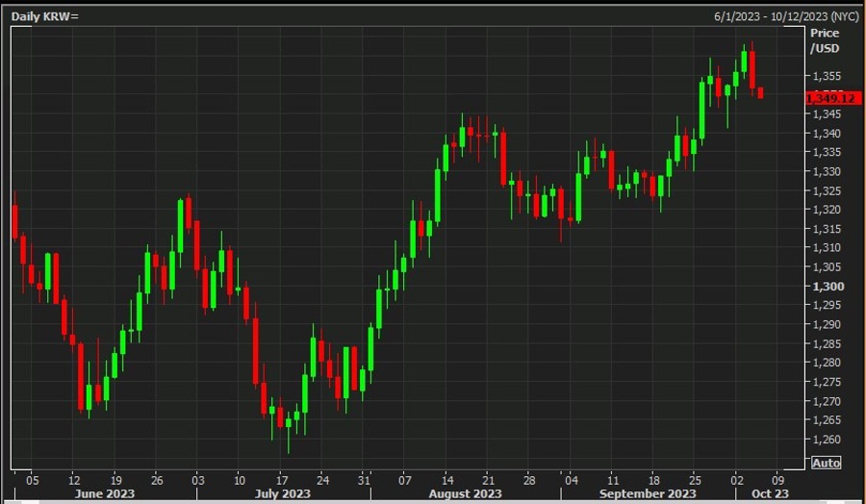
Task: Click the 1,275 price axis label
Action: 827,382
